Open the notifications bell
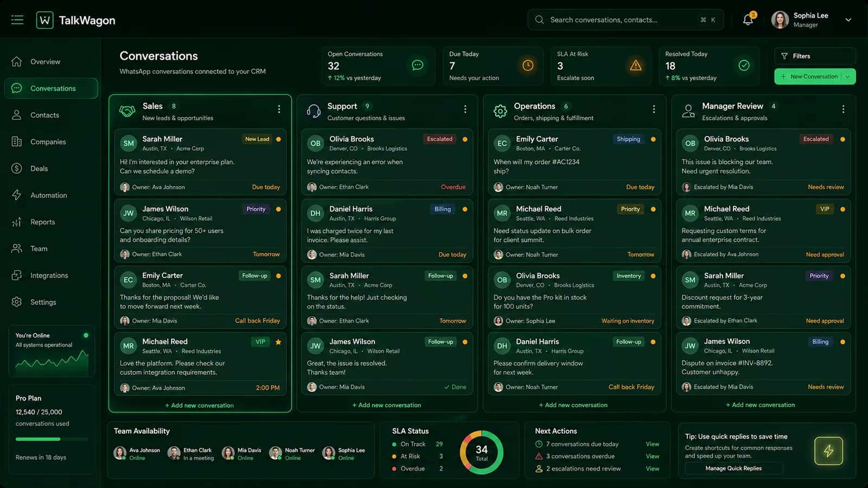 [x=748, y=20]
